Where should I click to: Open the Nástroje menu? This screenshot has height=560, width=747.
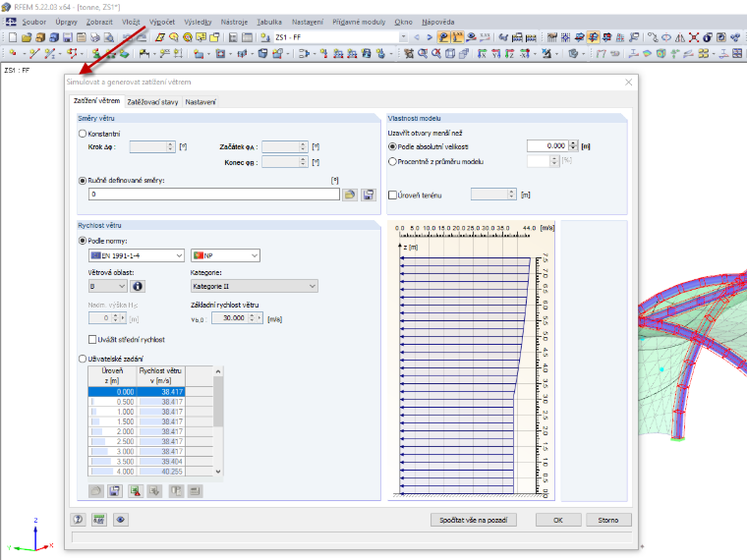[x=234, y=22]
